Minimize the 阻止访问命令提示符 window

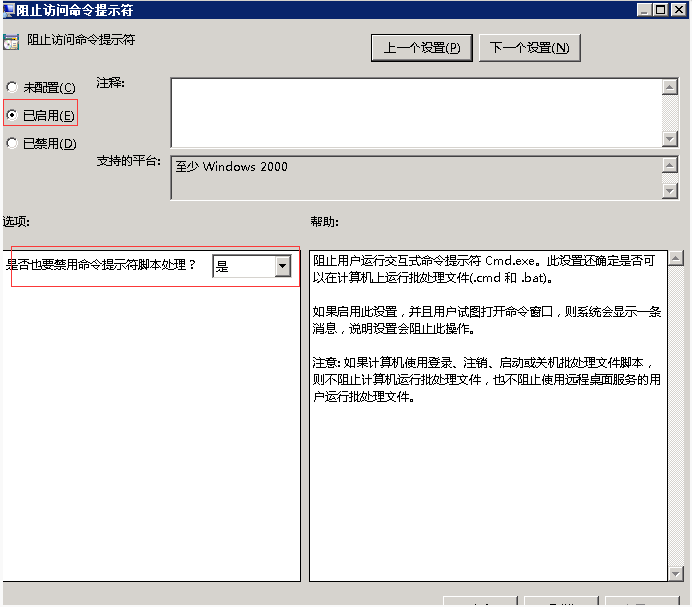[x=645, y=9]
